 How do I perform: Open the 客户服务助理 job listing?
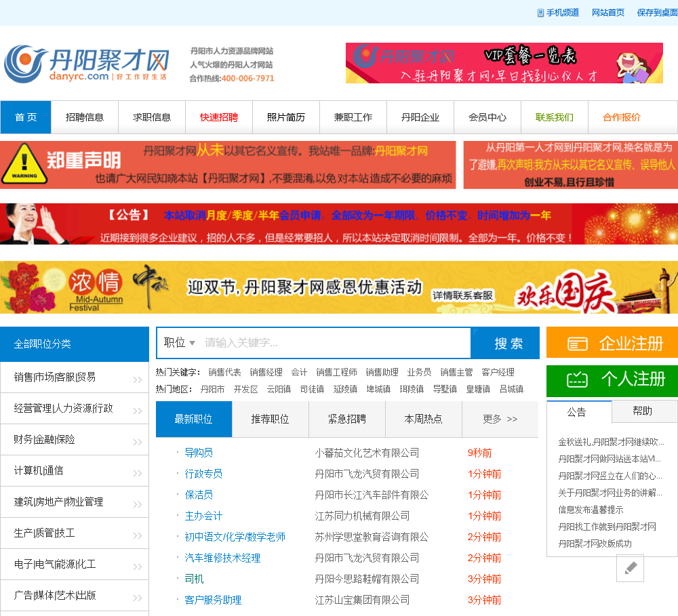(x=213, y=600)
